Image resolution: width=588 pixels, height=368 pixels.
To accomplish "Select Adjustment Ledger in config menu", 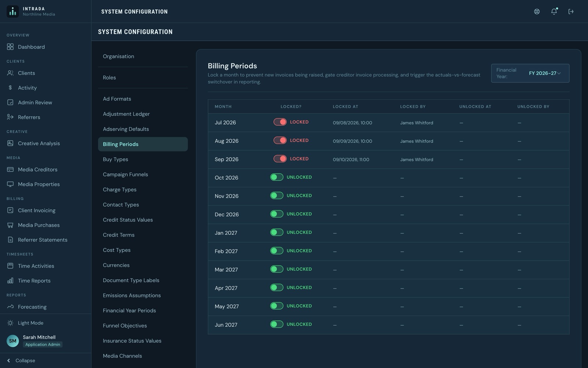I will click(143, 114).
